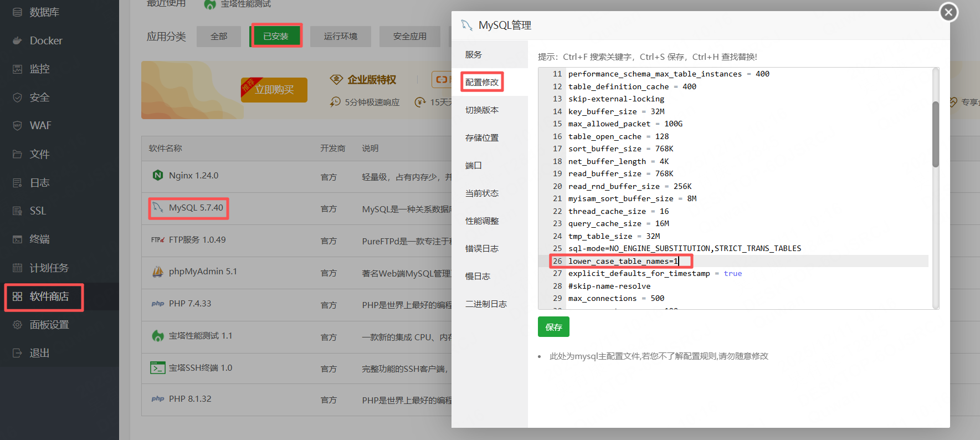This screenshot has height=440, width=980.
Task: Select the 已安装 category filter
Action: [276, 36]
